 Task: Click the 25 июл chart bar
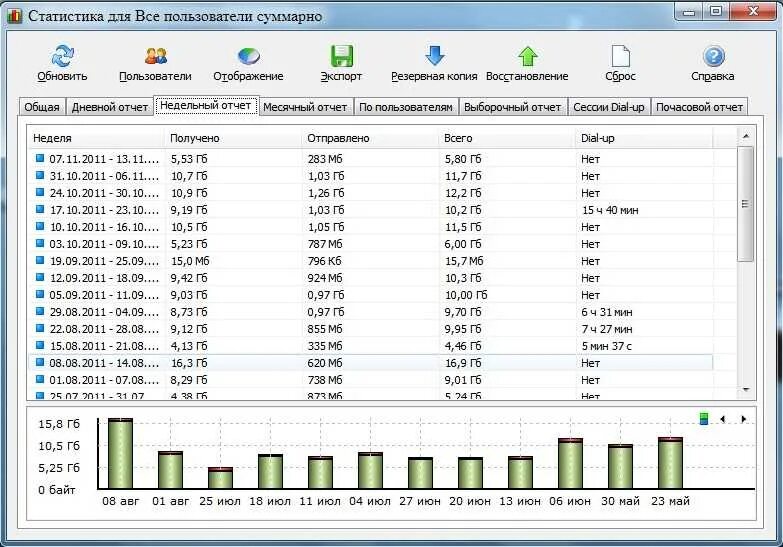coord(220,478)
